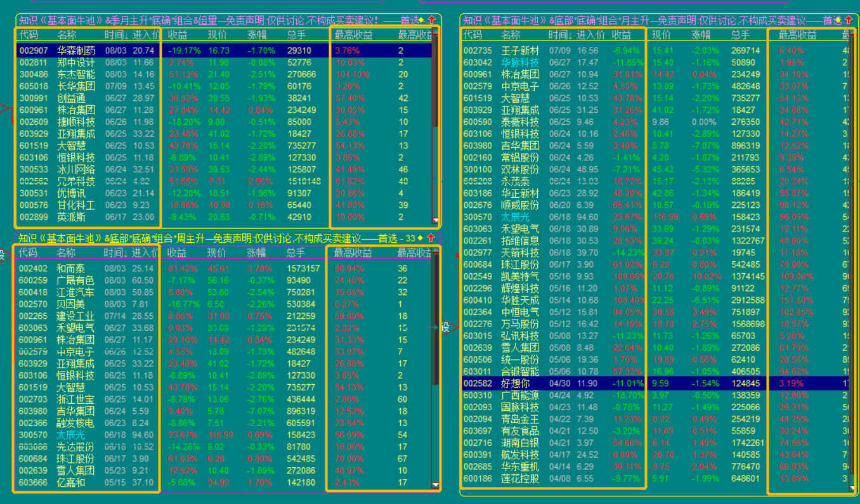The height and width of the screenshot is (504, 860).
Task: Select 甘化科工 stock row
Action: coord(225,205)
